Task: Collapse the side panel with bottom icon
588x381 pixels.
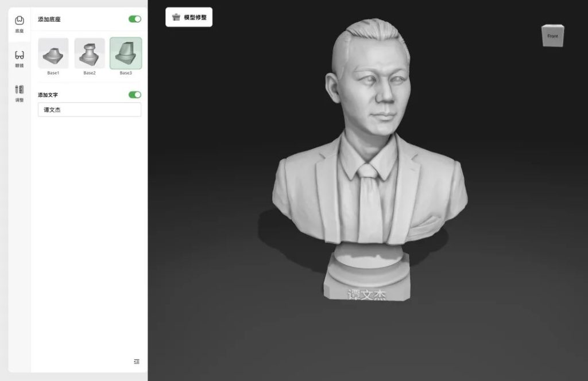Action: tap(136, 361)
